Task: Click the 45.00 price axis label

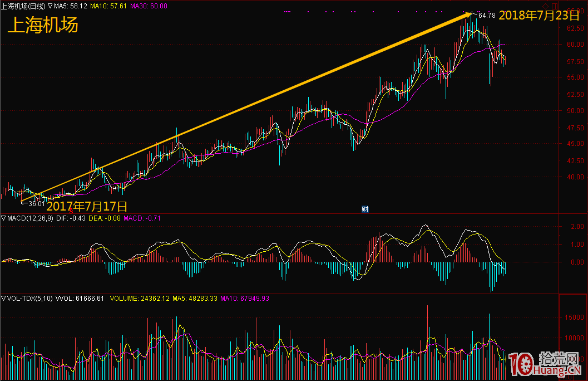Action: pyautogui.click(x=575, y=143)
